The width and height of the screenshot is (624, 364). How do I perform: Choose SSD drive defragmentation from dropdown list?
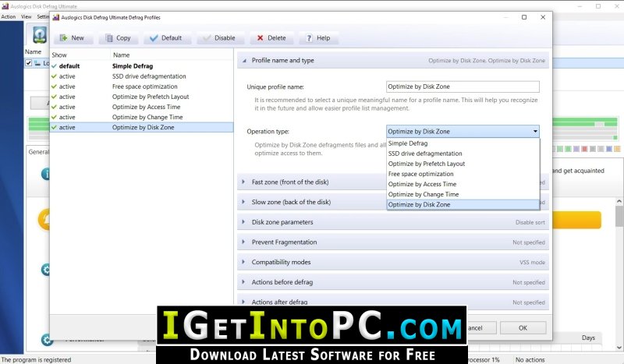463,154
